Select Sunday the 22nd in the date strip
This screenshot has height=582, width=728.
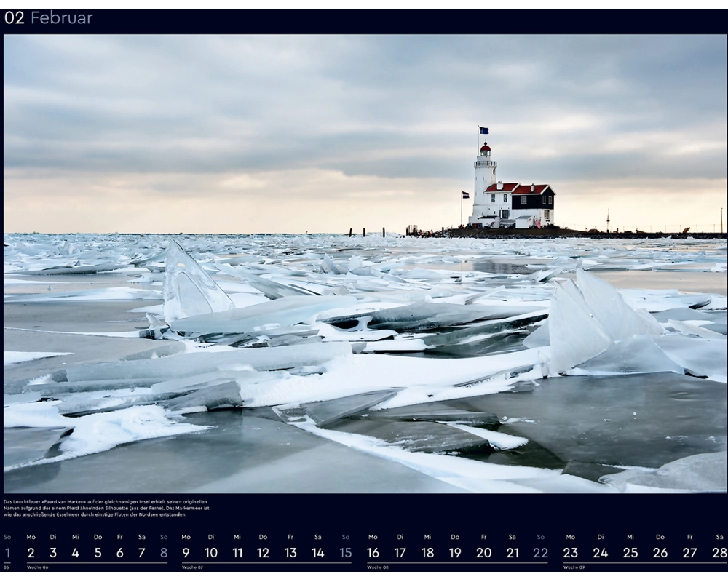point(540,553)
